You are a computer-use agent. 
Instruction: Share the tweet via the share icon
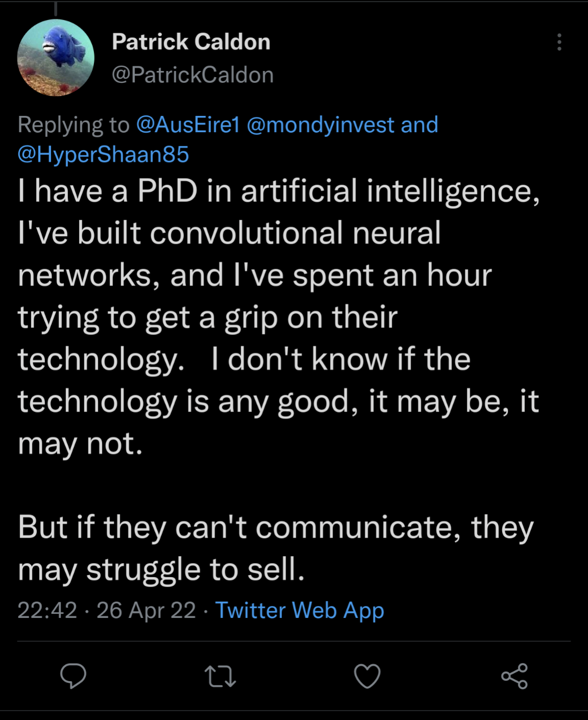pos(514,676)
